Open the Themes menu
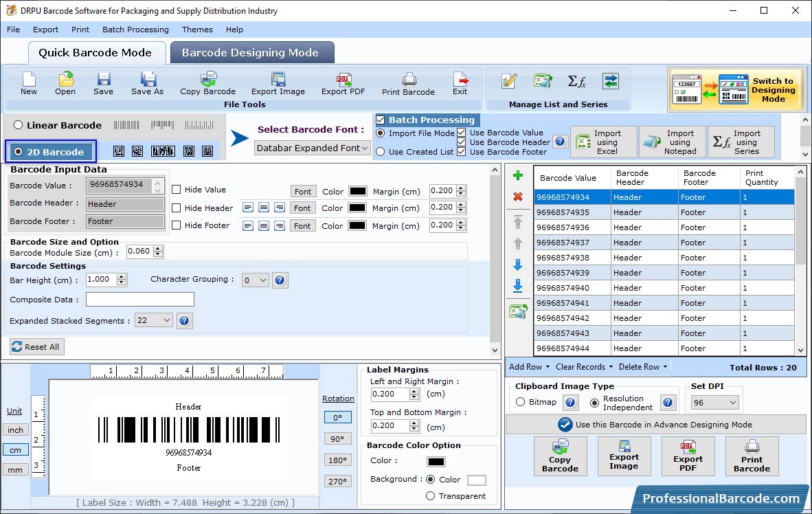 [x=197, y=30]
